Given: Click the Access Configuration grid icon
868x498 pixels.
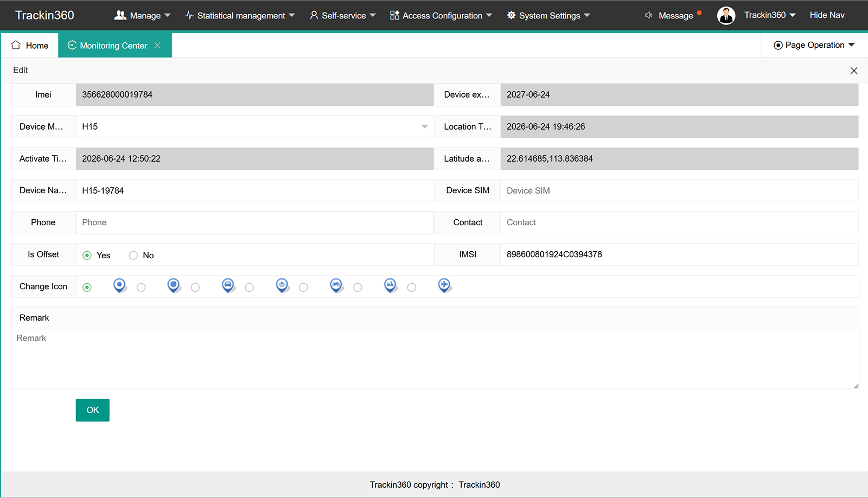Looking at the screenshot, I should click(394, 15).
